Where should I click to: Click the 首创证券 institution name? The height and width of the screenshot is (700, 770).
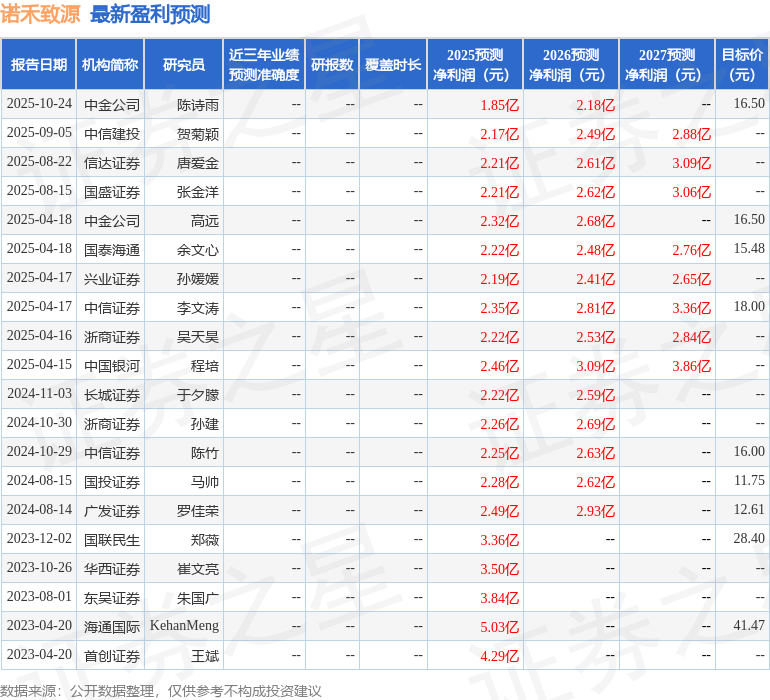pyautogui.click(x=112, y=656)
